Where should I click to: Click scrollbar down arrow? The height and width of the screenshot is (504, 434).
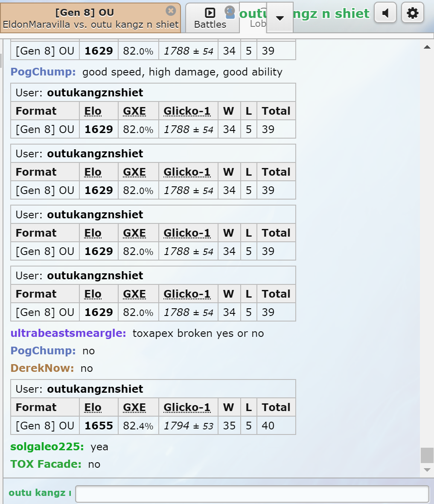coord(427,470)
